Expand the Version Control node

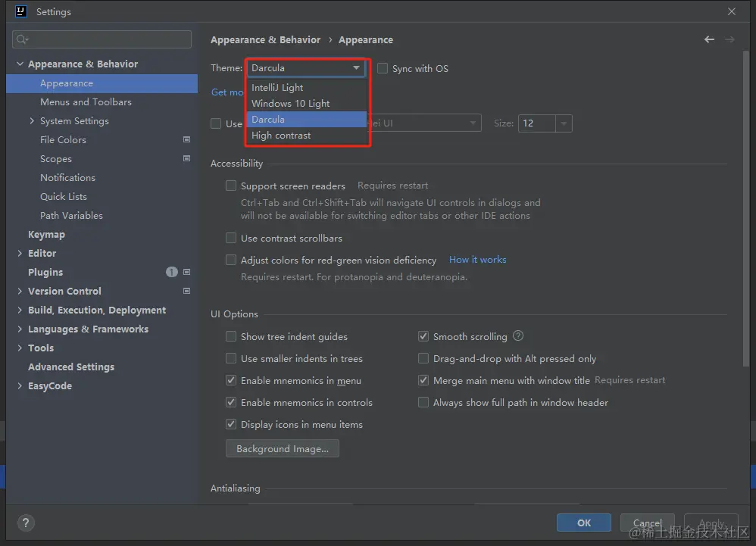[x=20, y=291]
